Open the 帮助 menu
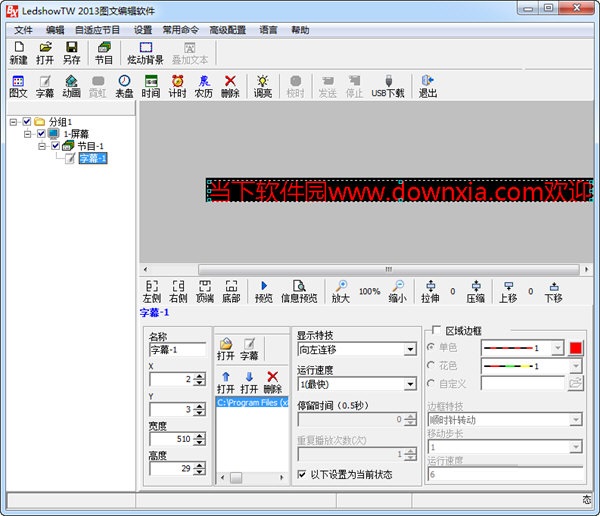Viewport: 600px width, 516px height. click(300, 30)
